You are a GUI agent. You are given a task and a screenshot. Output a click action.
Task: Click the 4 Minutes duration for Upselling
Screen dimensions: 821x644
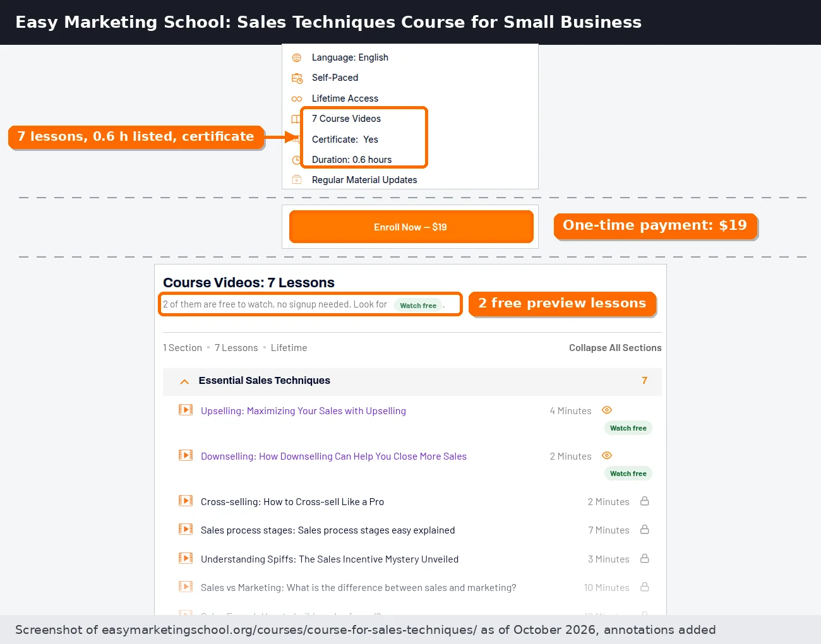[x=570, y=411]
